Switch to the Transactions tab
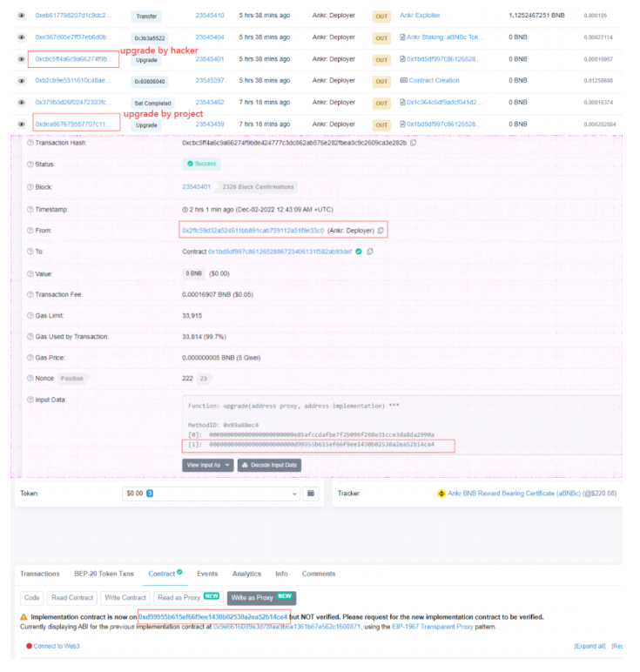The height and width of the screenshot is (672, 640). pos(40,574)
